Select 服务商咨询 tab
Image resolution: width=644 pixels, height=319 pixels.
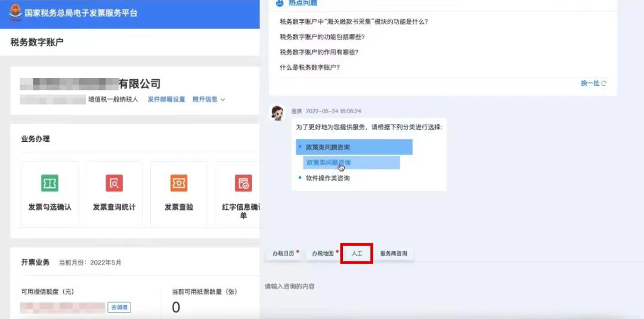pyautogui.click(x=394, y=253)
